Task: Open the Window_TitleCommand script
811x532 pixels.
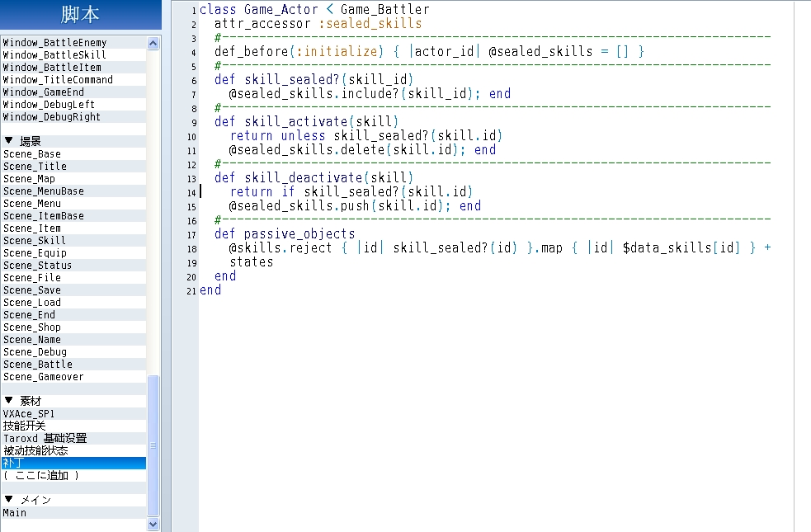Action: pos(74,80)
